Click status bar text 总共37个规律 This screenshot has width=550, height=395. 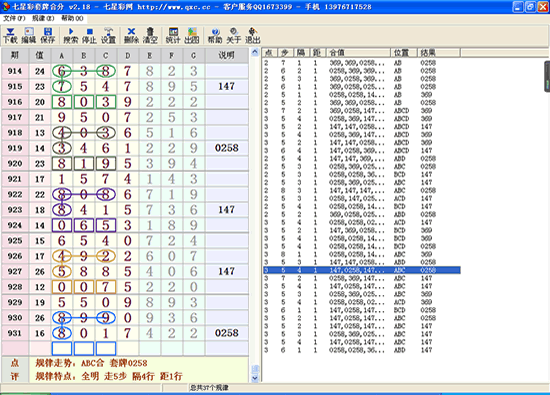(x=209, y=388)
